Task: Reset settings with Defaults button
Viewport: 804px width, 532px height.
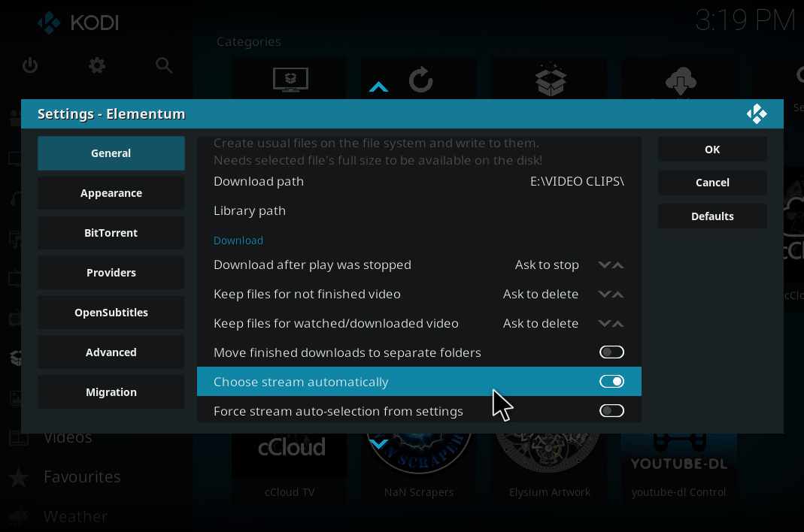Action: tap(712, 216)
